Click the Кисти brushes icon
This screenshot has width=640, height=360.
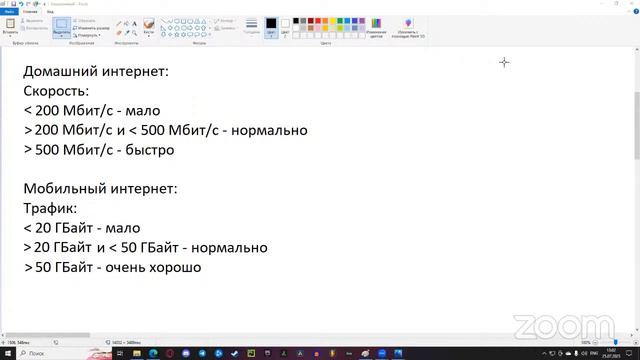(149, 24)
